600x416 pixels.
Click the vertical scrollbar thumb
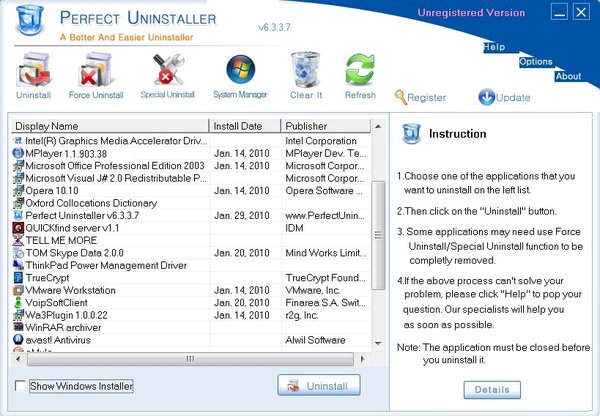tap(378, 235)
